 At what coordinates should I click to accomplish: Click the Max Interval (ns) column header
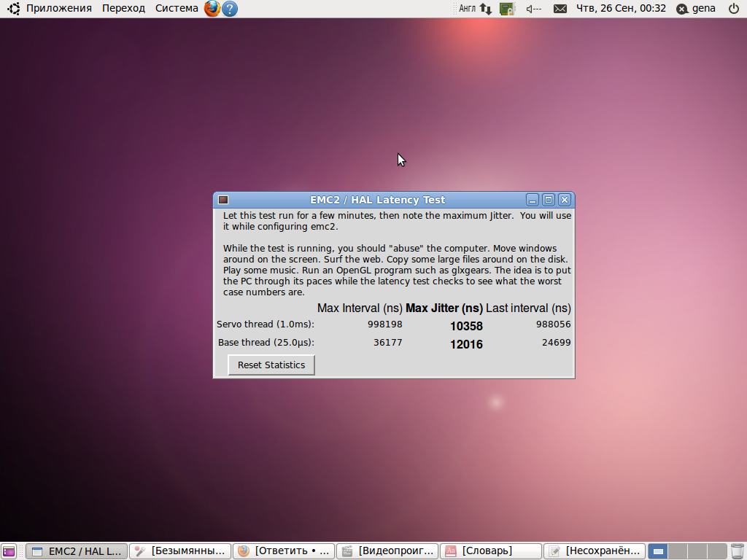pos(360,308)
